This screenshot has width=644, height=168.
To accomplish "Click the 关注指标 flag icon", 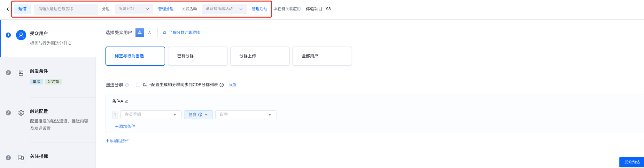I will (21, 158).
